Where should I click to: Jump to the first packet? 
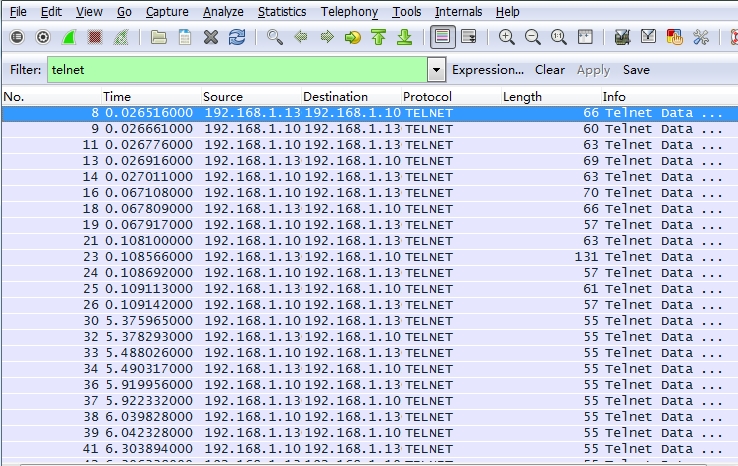[x=378, y=37]
